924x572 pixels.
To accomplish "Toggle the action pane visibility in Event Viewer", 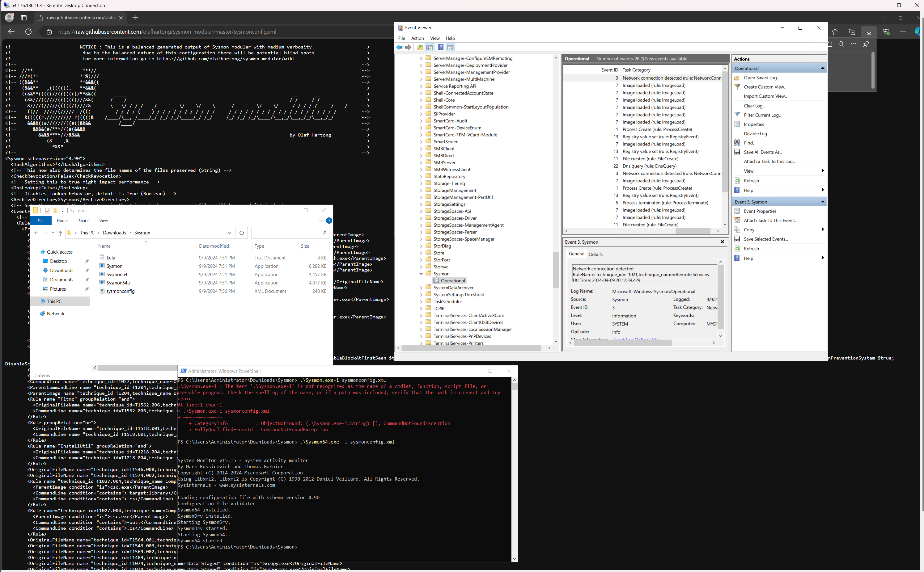I will click(451, 47).
